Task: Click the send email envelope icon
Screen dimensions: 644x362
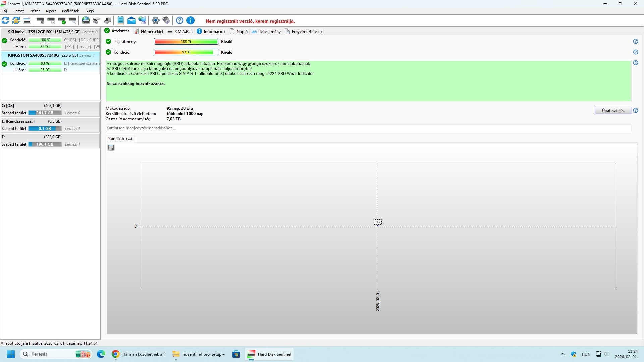Action: tap(131, 20)
